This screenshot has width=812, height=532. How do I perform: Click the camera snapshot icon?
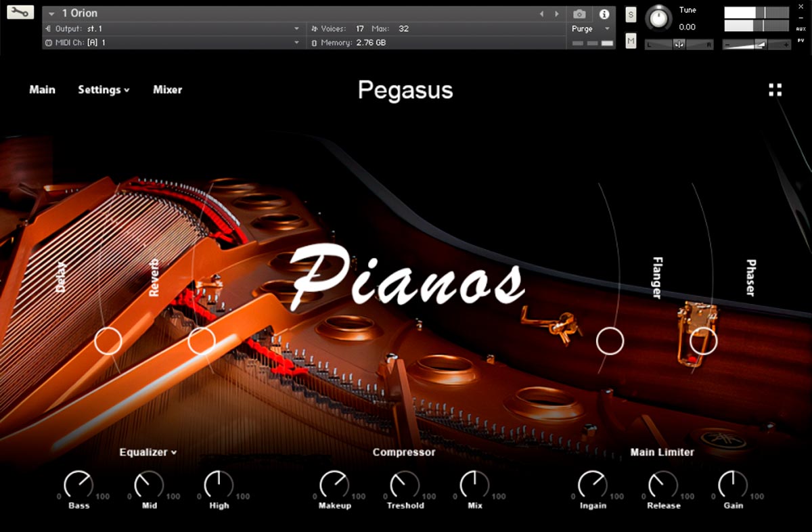[579, 14]
